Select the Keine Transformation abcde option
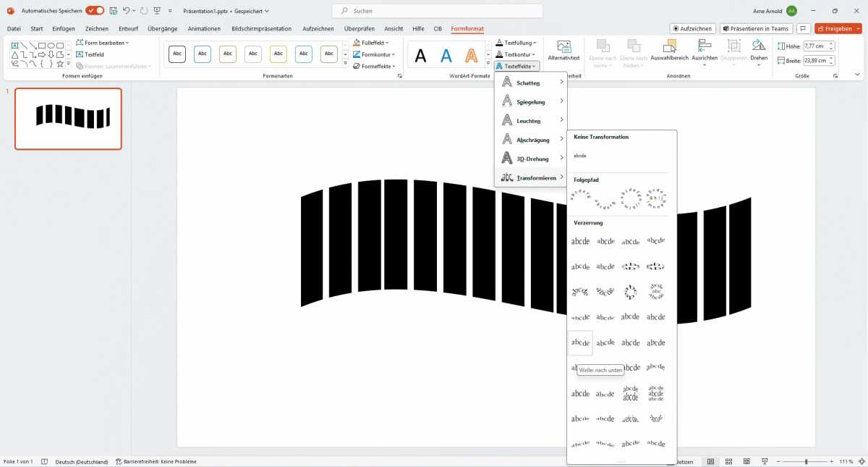868x467 pixels. coord(580,156)
